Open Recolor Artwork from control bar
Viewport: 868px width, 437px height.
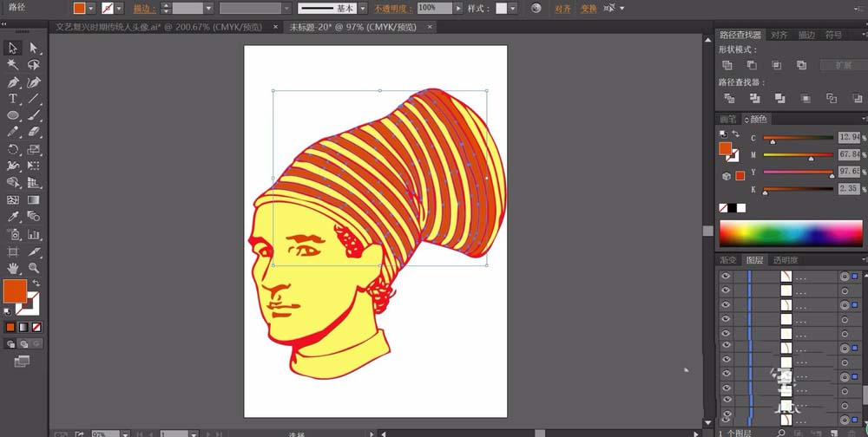(536, 9)
